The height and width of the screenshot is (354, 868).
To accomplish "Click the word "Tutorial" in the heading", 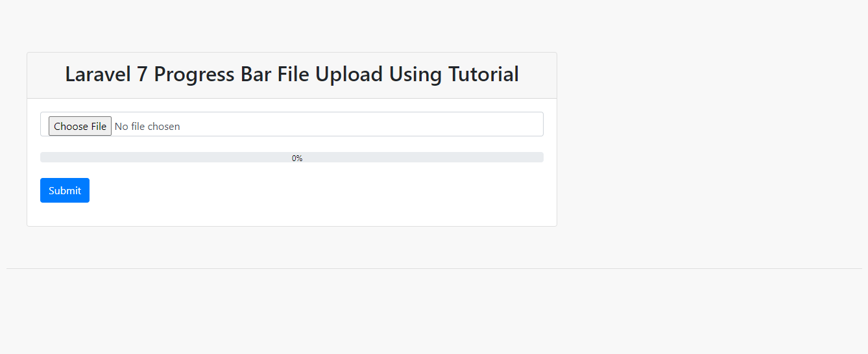I will pyautogui.click(x=483, y=74).
